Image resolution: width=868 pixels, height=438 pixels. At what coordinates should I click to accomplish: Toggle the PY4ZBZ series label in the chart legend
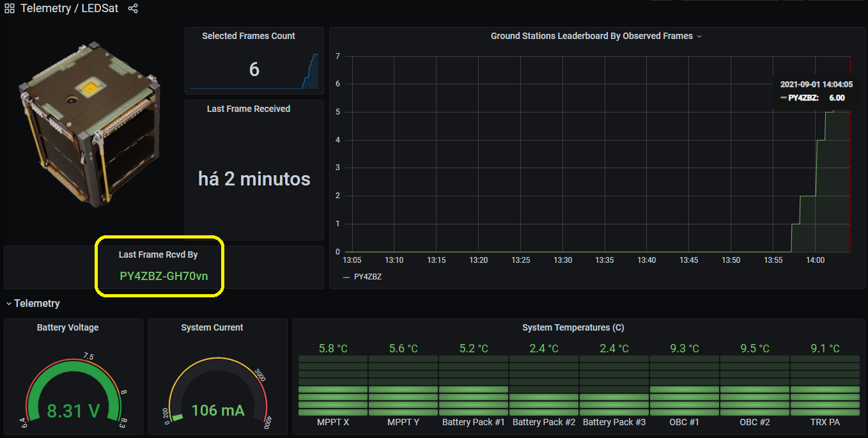368,277
